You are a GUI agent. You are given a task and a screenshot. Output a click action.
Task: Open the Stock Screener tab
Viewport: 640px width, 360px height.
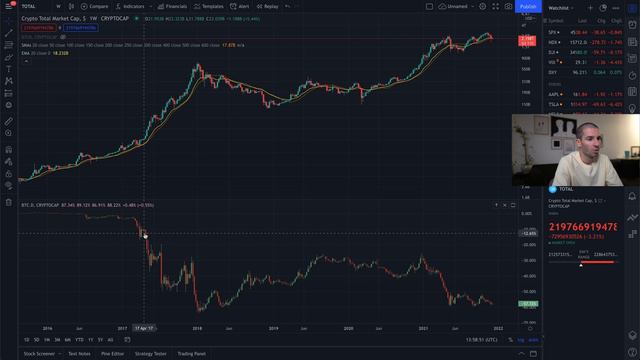[x=39, y=353]
